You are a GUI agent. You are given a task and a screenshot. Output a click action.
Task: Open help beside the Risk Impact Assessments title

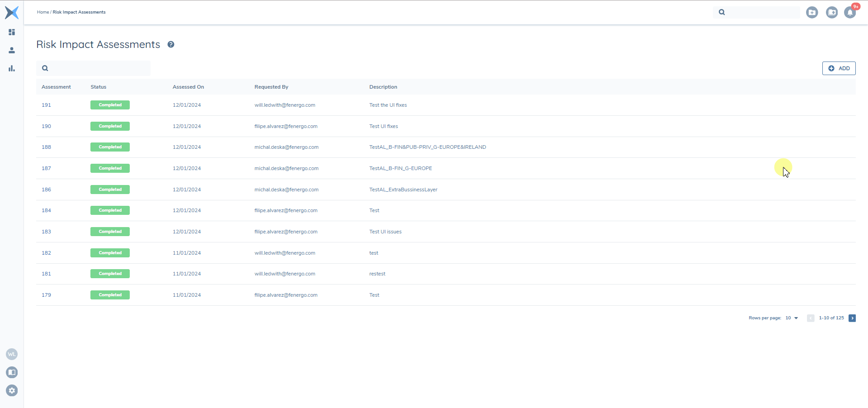pos(171,44)
